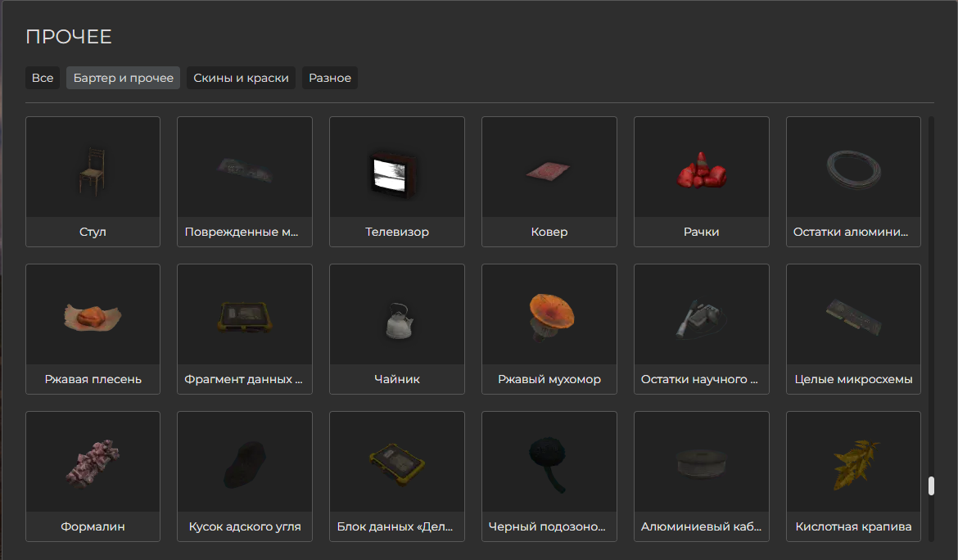The image size is (958, 560).
Task: Click the Черный подозоно... caption
Action: click(x=547, y=526)
